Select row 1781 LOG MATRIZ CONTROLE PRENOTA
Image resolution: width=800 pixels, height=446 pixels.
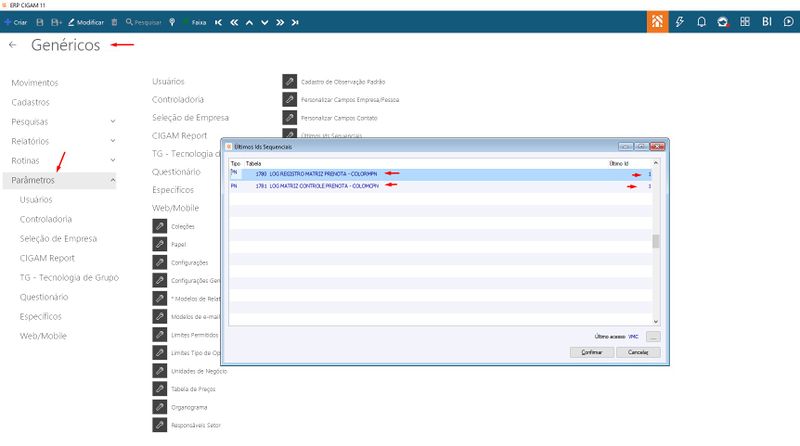coord(440,186)
